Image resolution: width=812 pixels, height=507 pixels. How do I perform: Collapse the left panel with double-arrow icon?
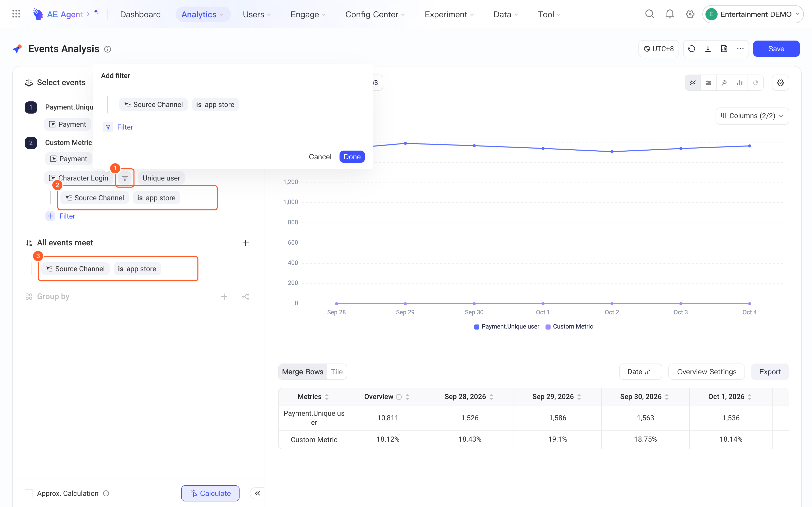[257, 493]
